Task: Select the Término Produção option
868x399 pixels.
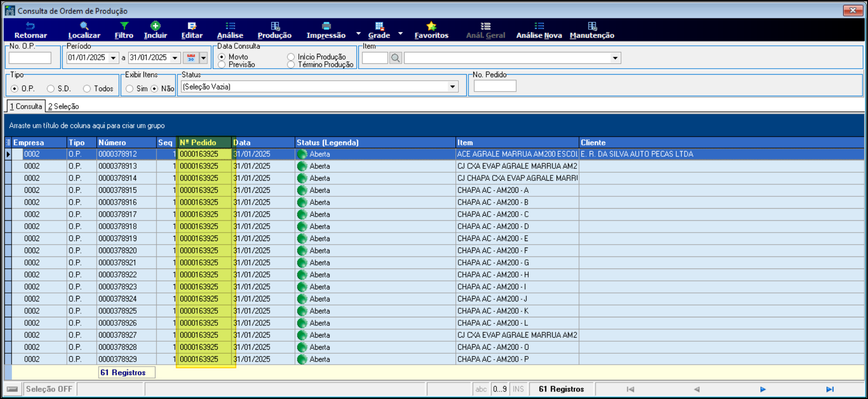Action: pos(291,65)
